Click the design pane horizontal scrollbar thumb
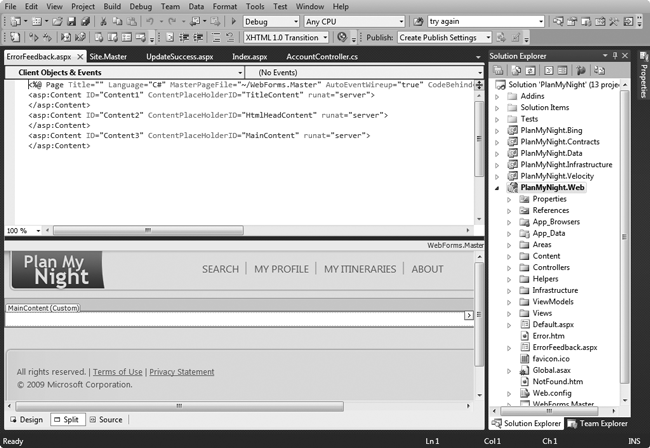 (179, 406)
